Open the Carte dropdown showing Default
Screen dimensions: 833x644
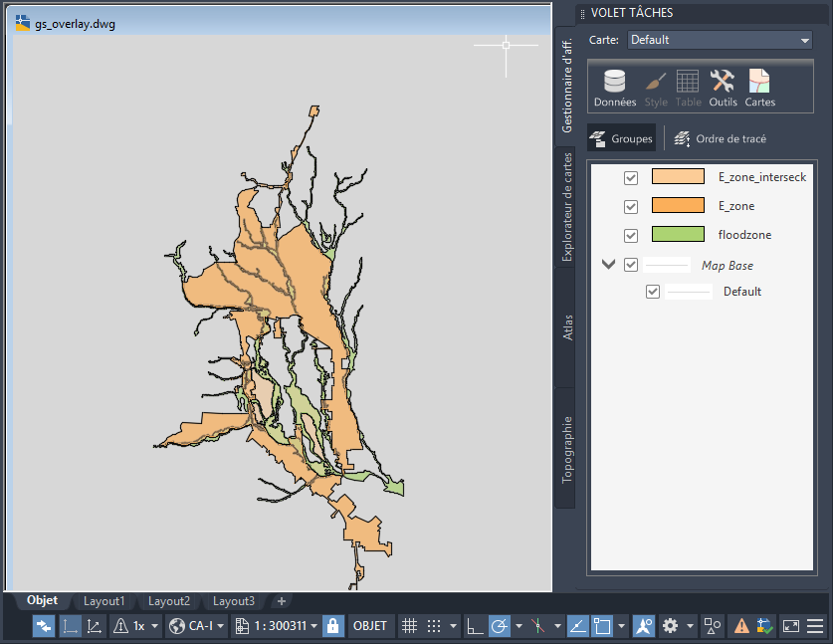tap(721, 40)
